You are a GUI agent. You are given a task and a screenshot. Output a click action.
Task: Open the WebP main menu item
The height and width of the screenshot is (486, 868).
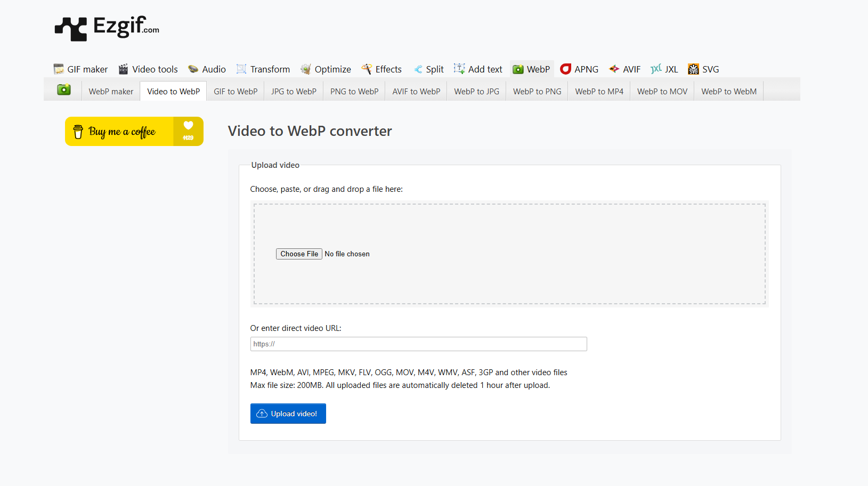(532, 69)
